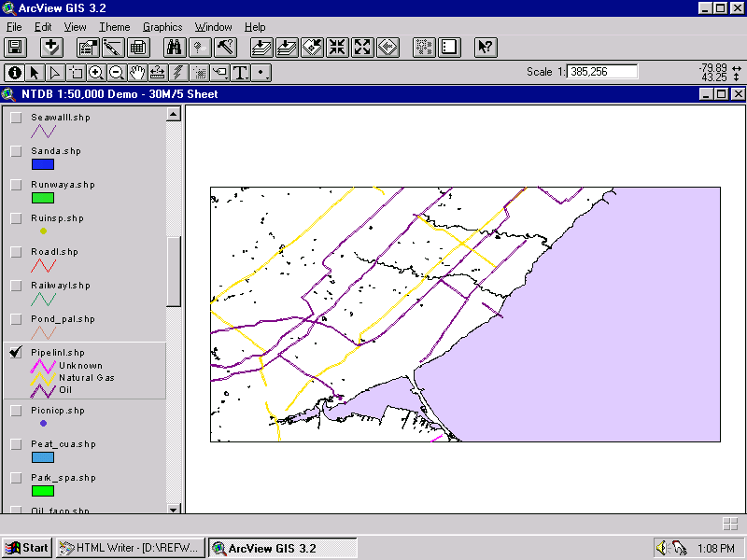
Task: Open the Theme menu
Action: [114, 27]
